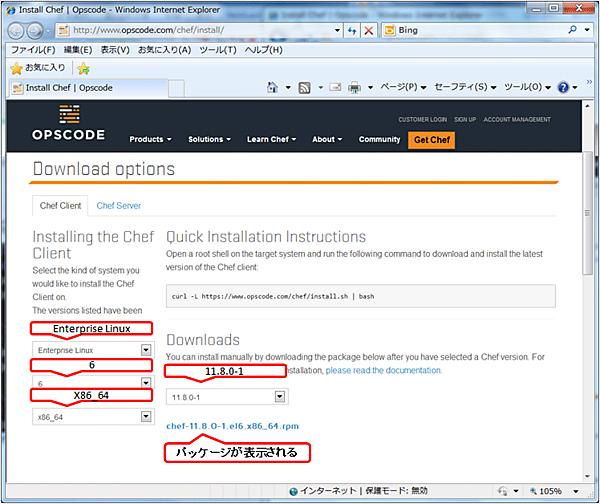Screen dimensions: 600x504
Task: Open the search provider dropdown arrow
Action: coord(587,30)
